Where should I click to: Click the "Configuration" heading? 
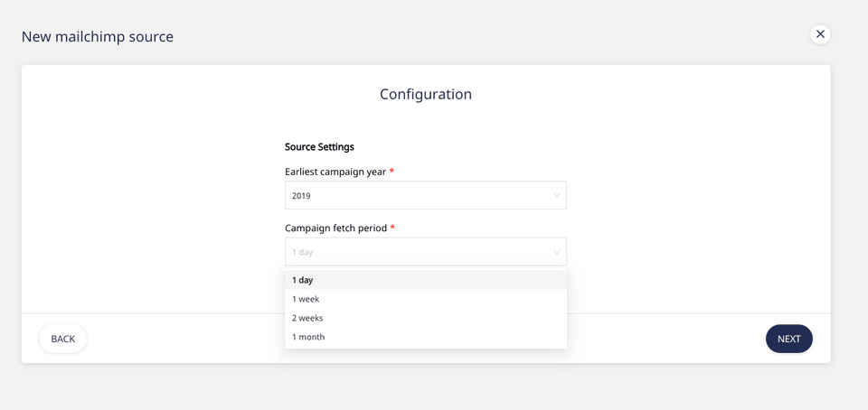point(426,94)
